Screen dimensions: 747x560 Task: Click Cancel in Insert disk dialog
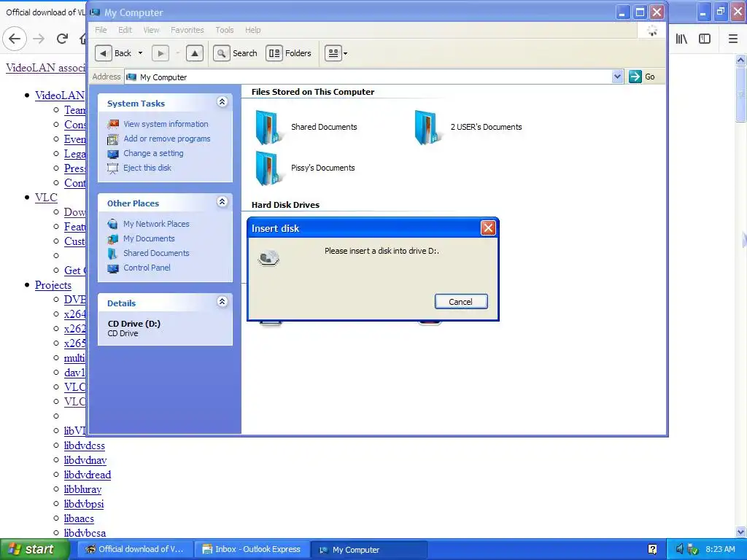pyautogui.click(x=461, y=302)
